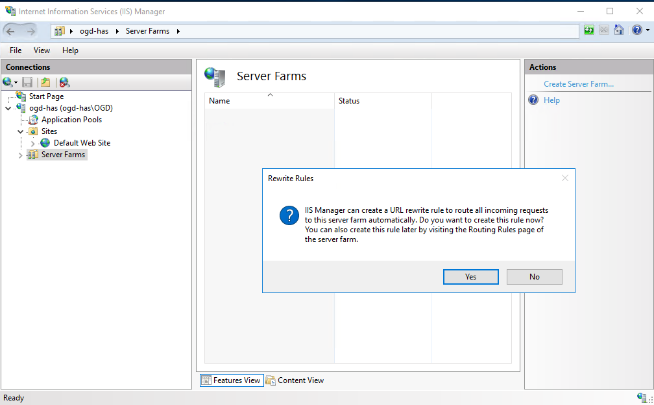The image size is (654, 405).
Task: Click Yes in Rewrite Rules dialog
Action: 470,277
